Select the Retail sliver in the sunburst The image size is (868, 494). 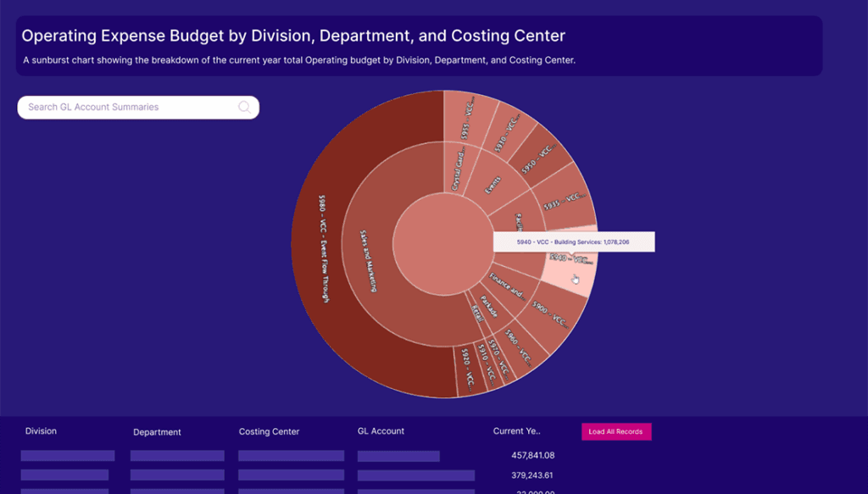pyautogui.click(x=476, y=314)
